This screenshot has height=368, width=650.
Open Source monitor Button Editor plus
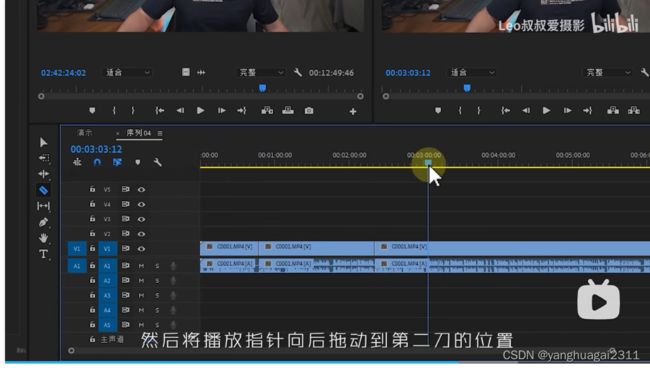353,111
